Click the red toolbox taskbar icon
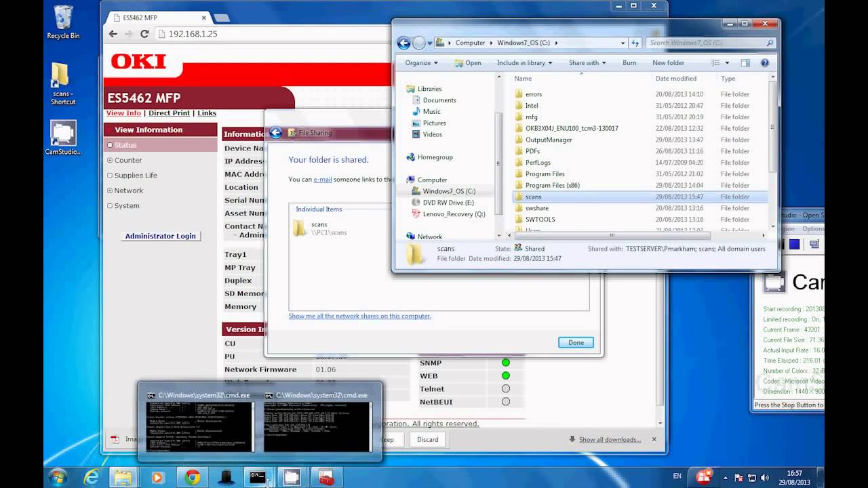The width and height of the screenshot is (868, 488). point(325,477)
